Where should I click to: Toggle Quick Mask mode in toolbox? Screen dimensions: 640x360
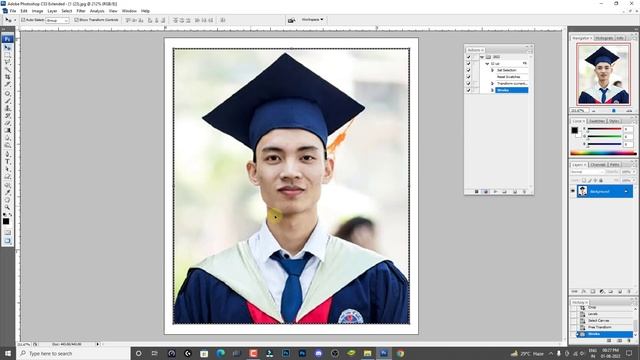tap(7, 232)
